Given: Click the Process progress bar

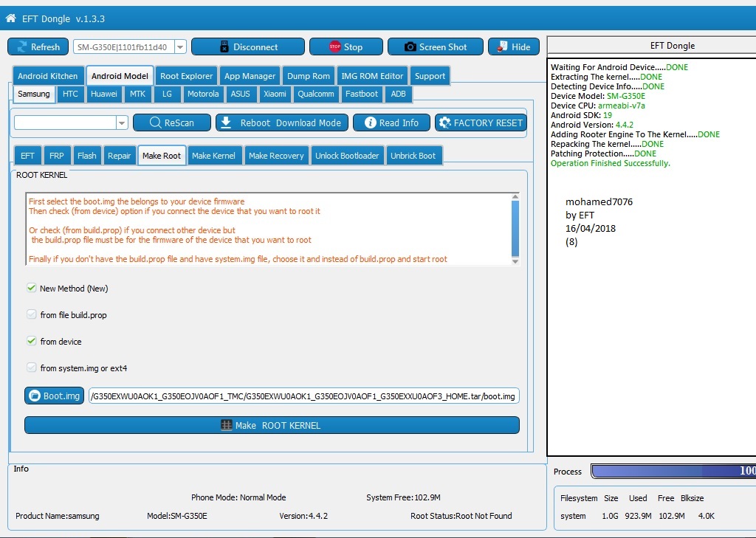Looking at the screenshot, I should pos(674,471).
